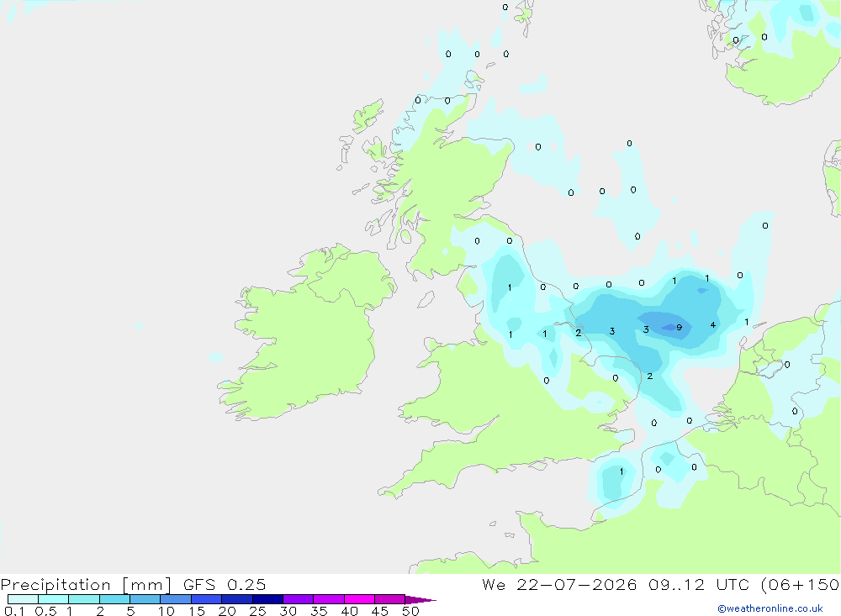Click the '0.5' legend scale label
Image resolution: width=841 pixels, height=616 pixels.
pyautogui.click(x=45, y=611)
